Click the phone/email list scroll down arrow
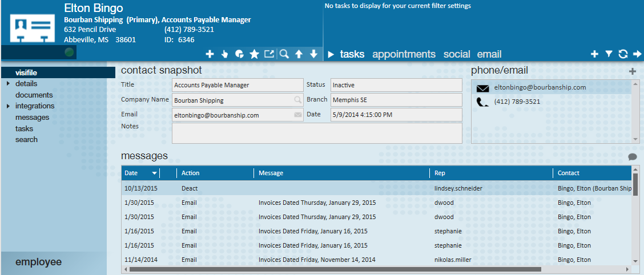 [x=636, y=139]
